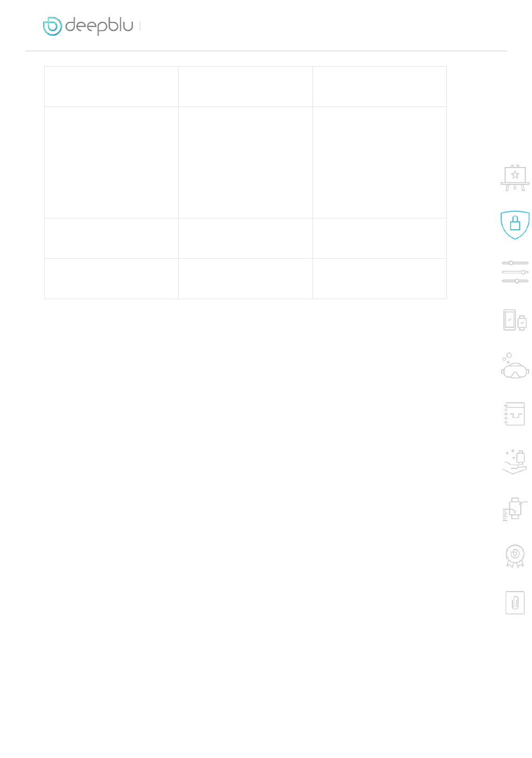The image size is (532, 758).
Task: Open the dive mask with bubbles icon
Action: click(515, 366)
